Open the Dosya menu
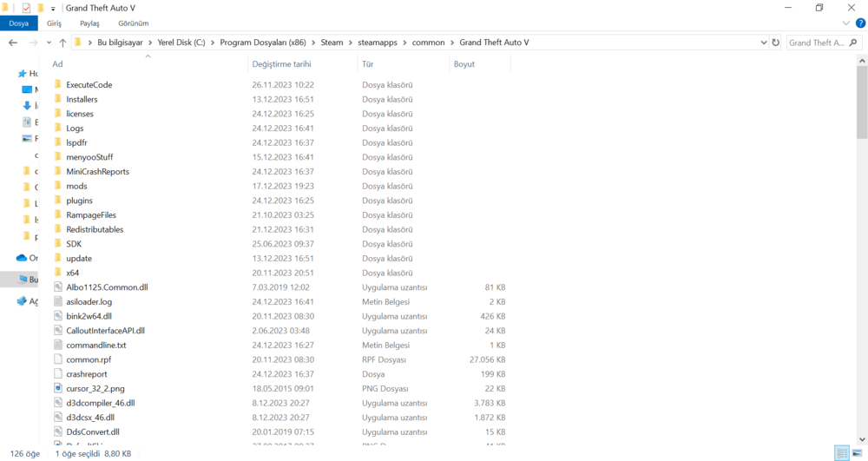 pyautogui.click(x=19, y=23)
